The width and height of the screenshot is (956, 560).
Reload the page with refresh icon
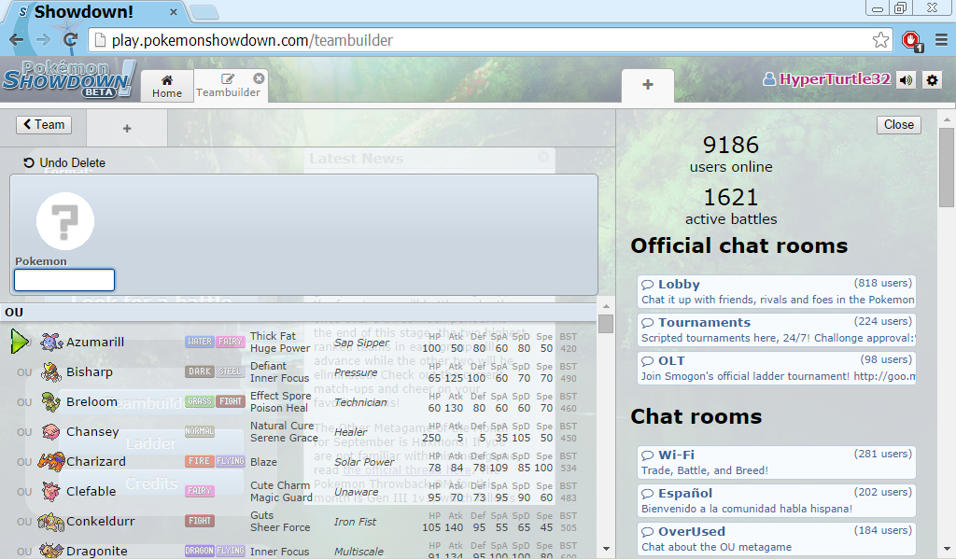[x=70, y=40]
